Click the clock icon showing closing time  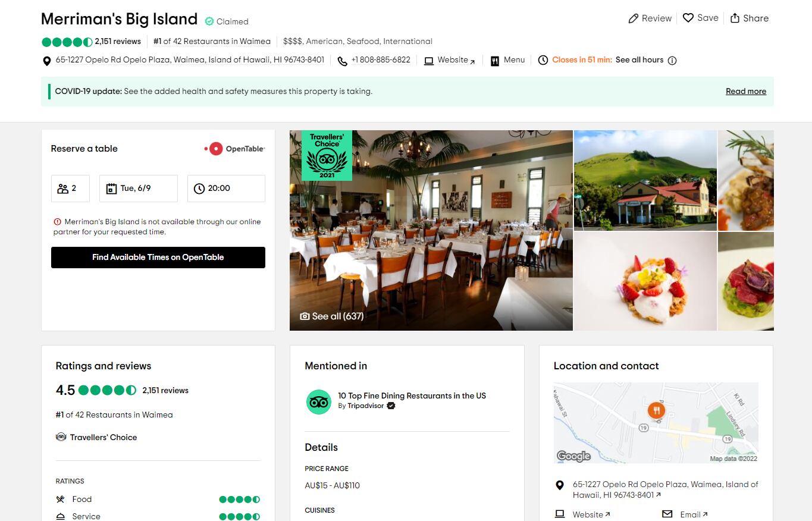543,60
